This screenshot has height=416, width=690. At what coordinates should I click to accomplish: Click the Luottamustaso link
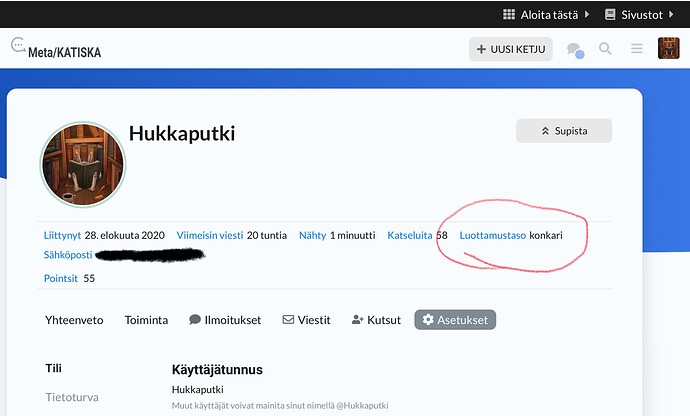492,236
